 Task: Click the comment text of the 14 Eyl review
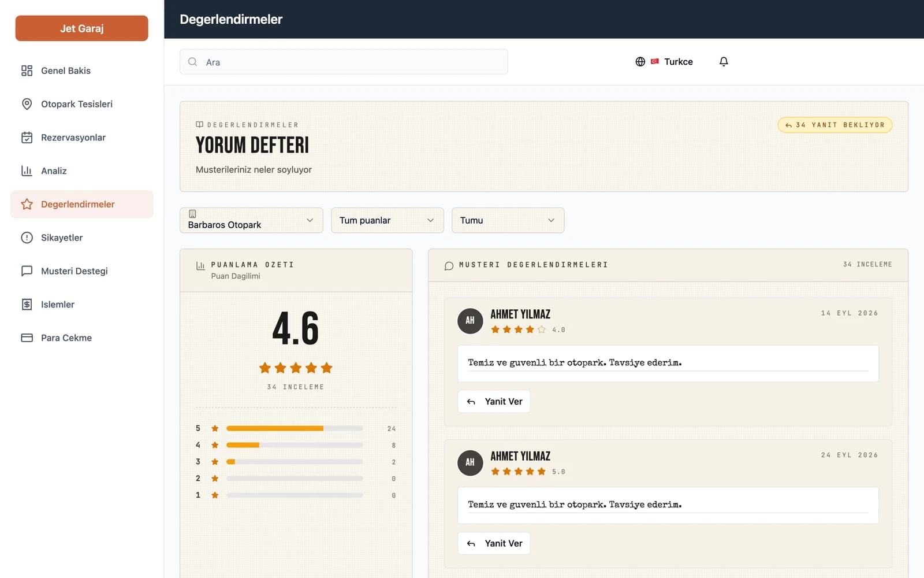[575, 362]
